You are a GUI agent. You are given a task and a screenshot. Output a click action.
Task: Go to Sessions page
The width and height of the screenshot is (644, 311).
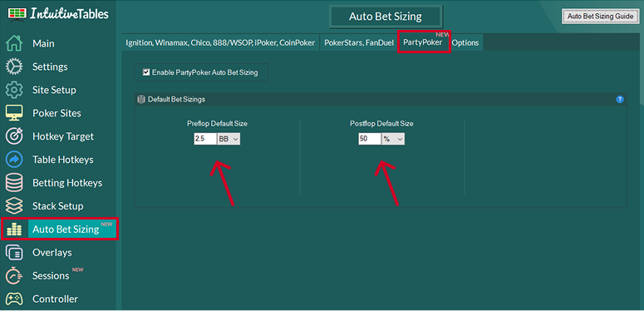[51, 276]
